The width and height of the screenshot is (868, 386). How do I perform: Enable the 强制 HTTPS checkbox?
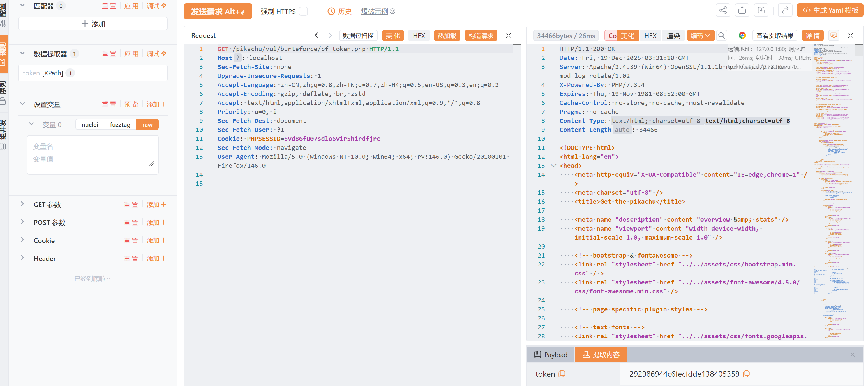(303, 12)
